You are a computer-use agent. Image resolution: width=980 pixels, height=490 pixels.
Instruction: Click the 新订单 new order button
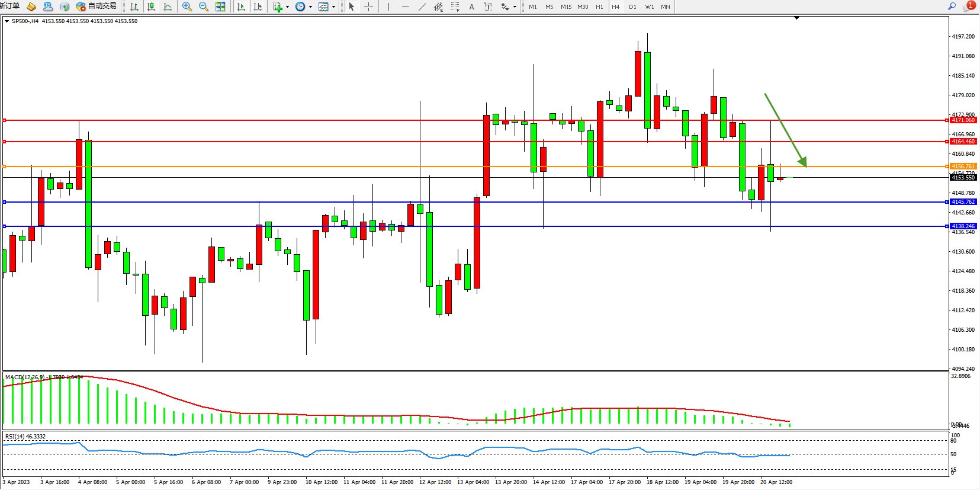[10, 6]
